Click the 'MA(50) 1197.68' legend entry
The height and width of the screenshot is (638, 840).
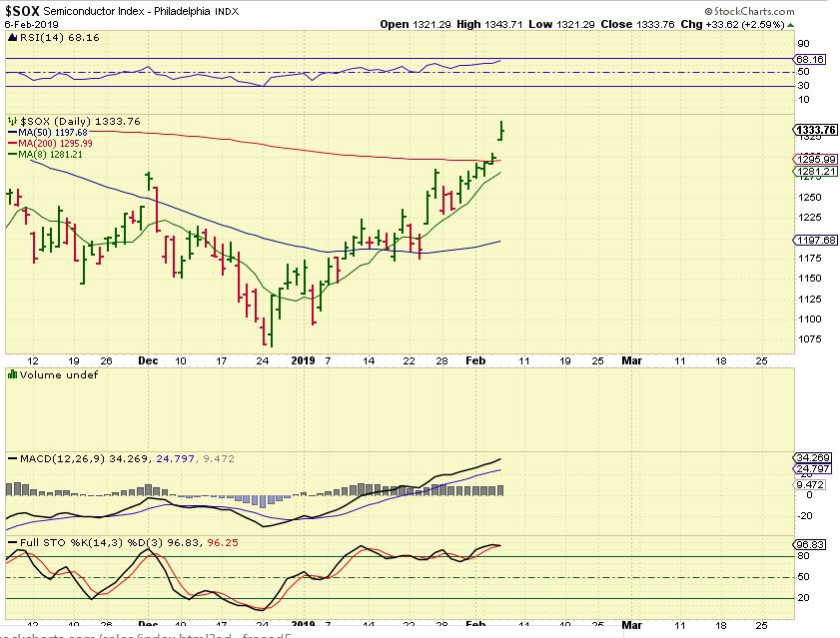click(x=53, y=133)
